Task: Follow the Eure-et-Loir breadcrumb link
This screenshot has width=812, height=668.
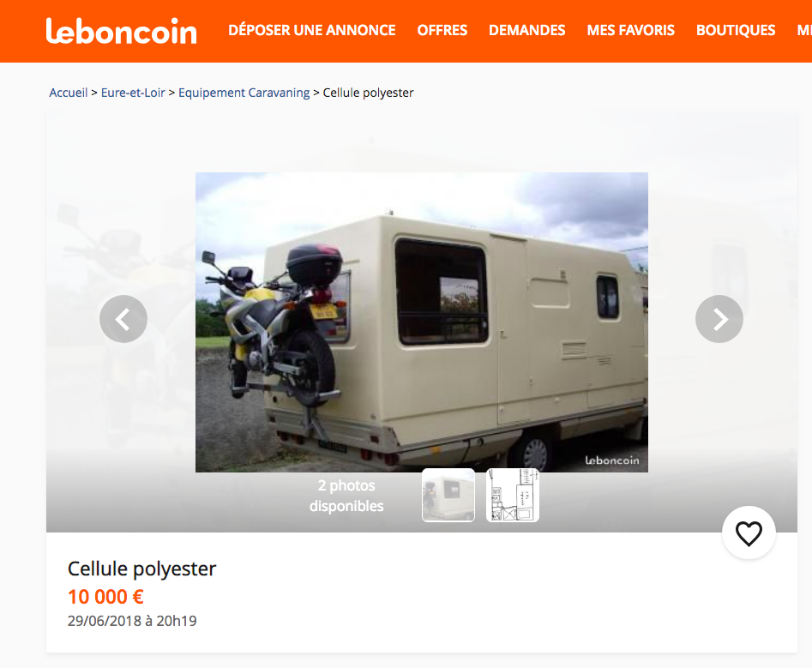Action: tap(133, 93)
